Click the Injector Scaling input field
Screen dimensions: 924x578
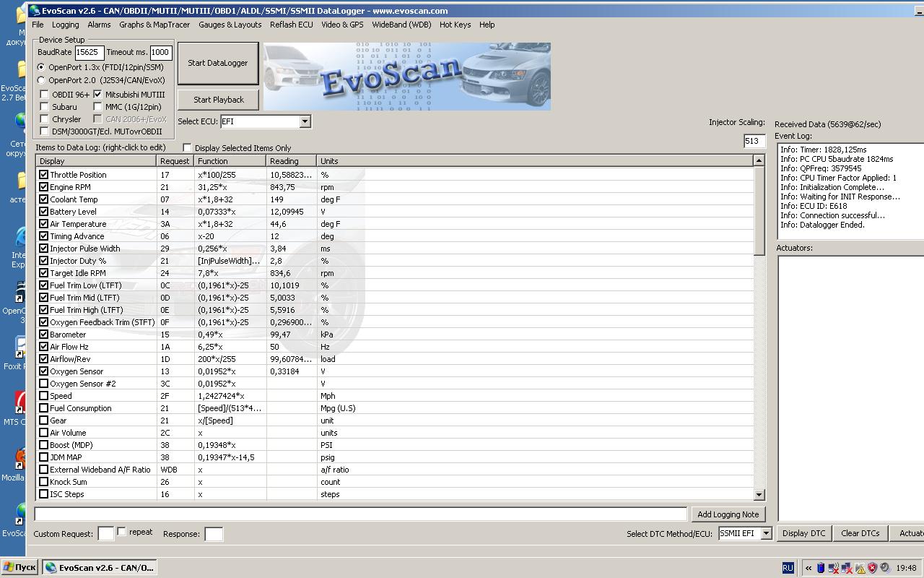(754, 142)
